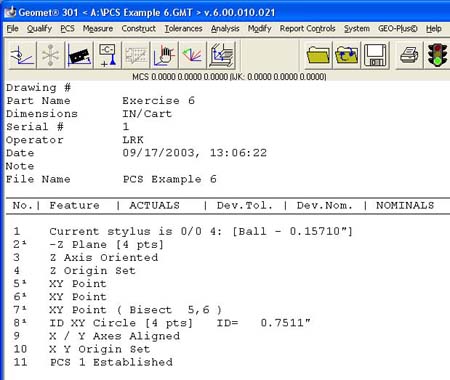This screenshot has height=380, width=450.
Task: Click the -C- origin set icon
Action: click(x=107, y=55)
